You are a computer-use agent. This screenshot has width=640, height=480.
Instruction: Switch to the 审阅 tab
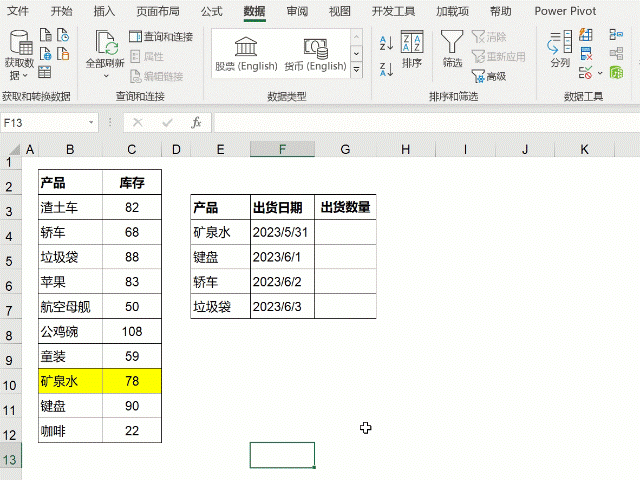coord(297,11)
